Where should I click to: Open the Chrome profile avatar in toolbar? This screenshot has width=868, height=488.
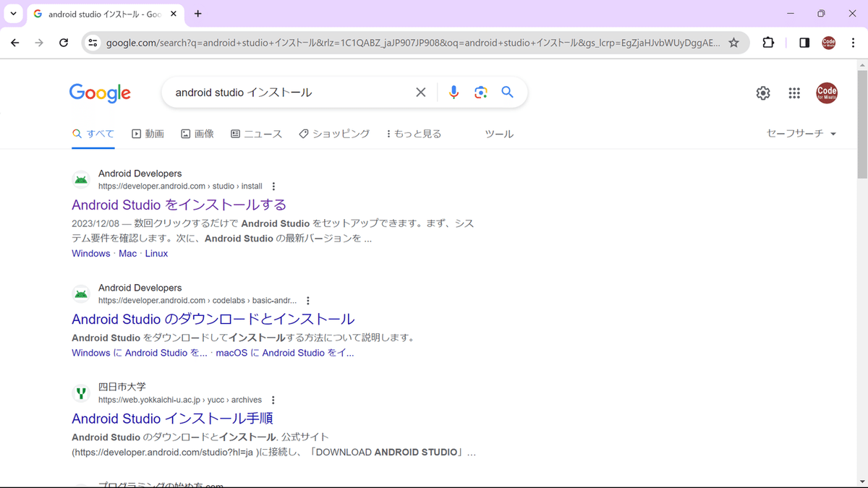click(829, 43)
